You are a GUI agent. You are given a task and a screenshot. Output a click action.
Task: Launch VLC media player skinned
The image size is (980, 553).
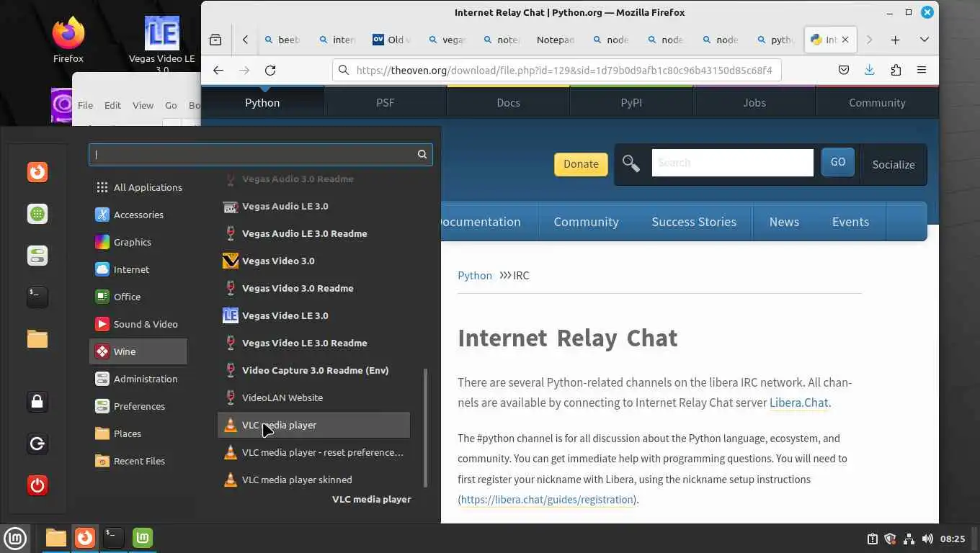click(x=313, y=480)
